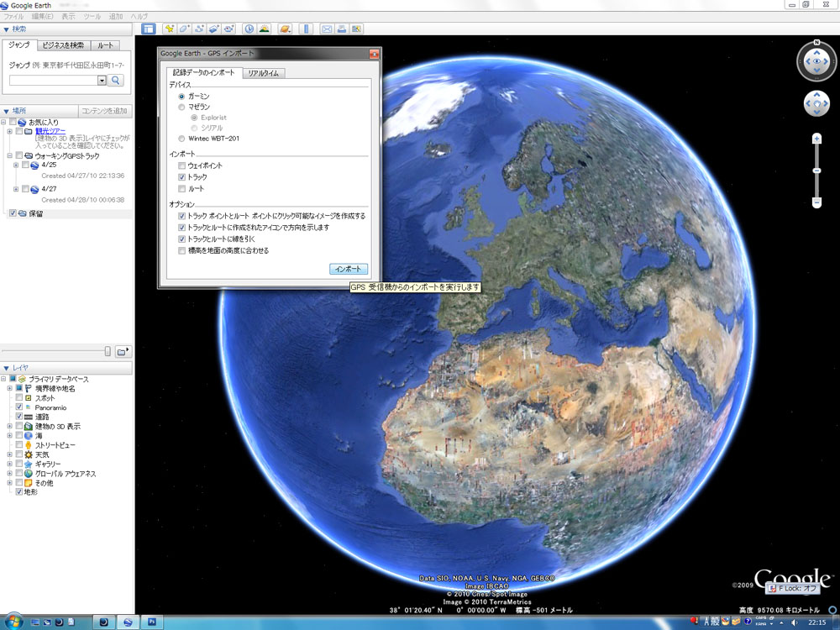Expand the 4/27 track tree node
The width and height of the screenshot is (840, 630).
click(15, 189)
